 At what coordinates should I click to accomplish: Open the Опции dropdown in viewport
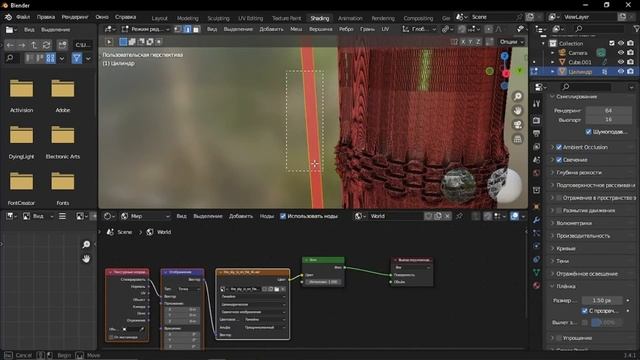(x=511, y=42)
